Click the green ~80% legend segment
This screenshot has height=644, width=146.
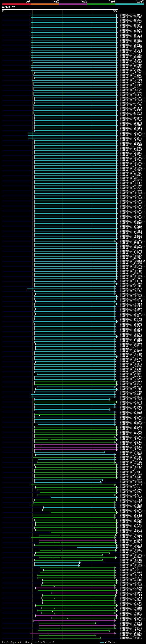pos(101,4)
